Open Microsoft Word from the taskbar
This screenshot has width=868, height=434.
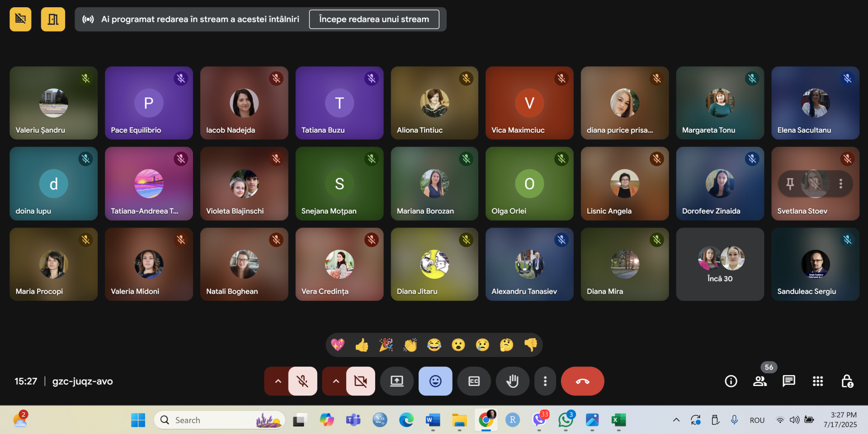(x=433, y=420)
